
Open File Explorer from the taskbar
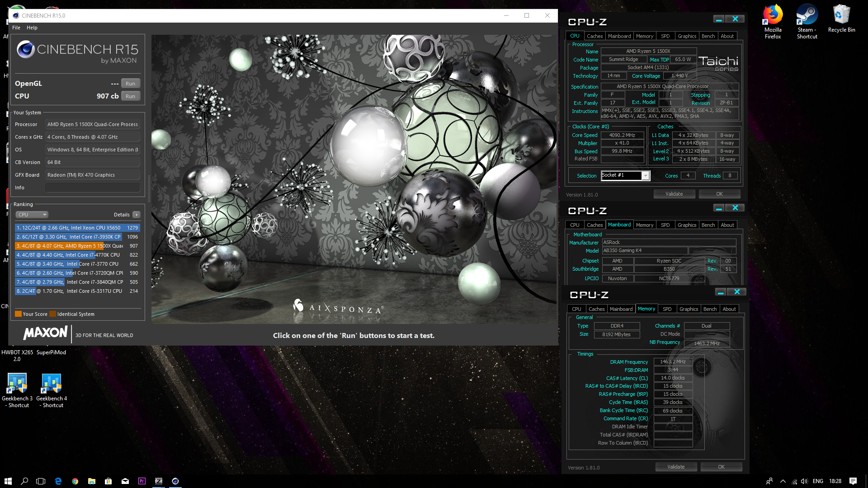(x=92, y=481)
